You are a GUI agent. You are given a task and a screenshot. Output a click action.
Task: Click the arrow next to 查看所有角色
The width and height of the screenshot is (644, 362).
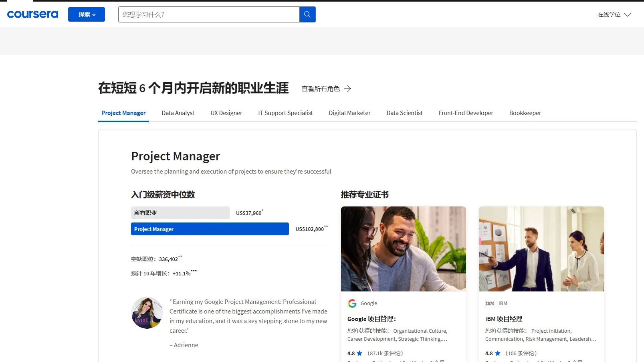coord(347,89)
